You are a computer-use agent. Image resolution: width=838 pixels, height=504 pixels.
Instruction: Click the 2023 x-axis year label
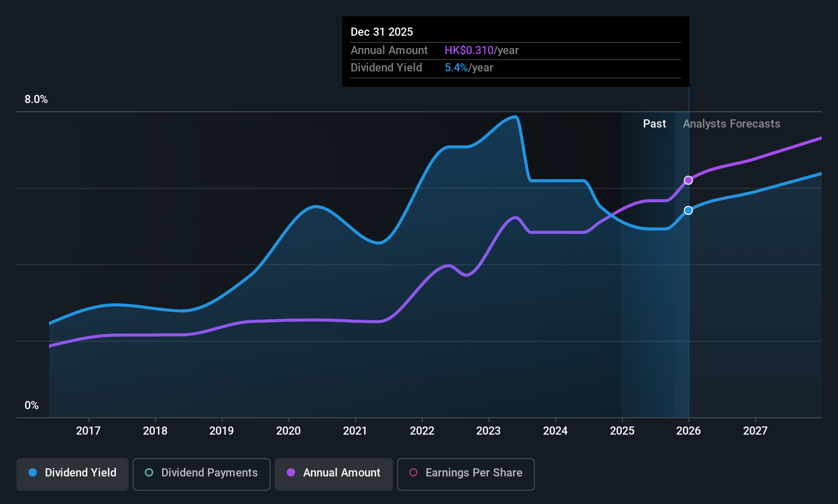point(488,431)
